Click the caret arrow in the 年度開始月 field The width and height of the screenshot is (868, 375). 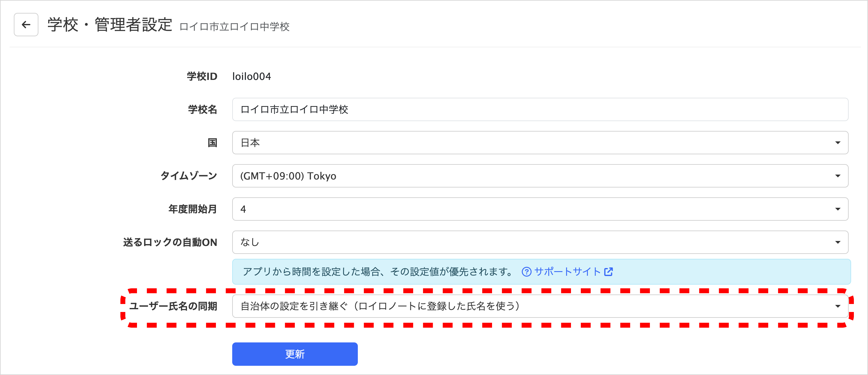coord(837,209)
